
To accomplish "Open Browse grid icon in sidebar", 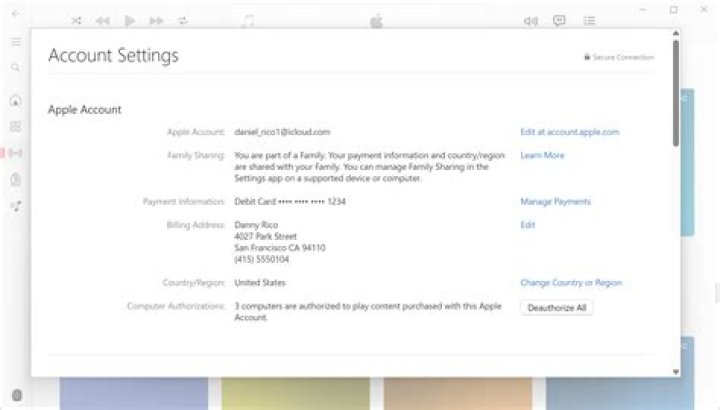I will (x=16, y=126).
